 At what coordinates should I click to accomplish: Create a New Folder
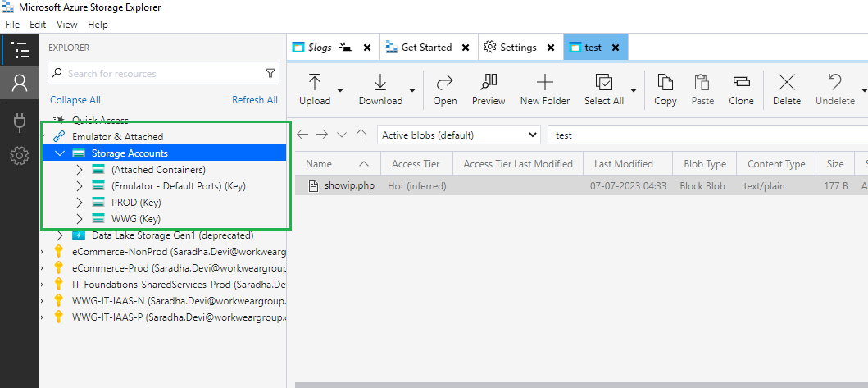pos(545,89)
